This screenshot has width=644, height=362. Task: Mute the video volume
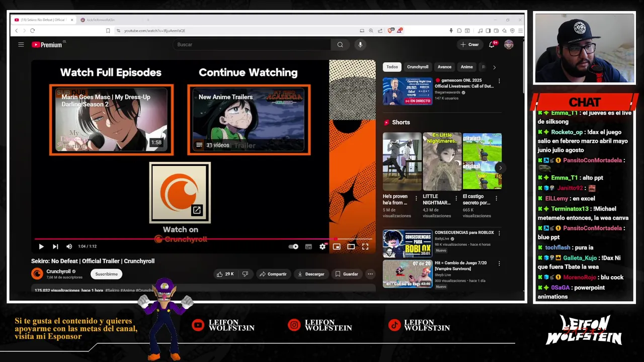69,246
